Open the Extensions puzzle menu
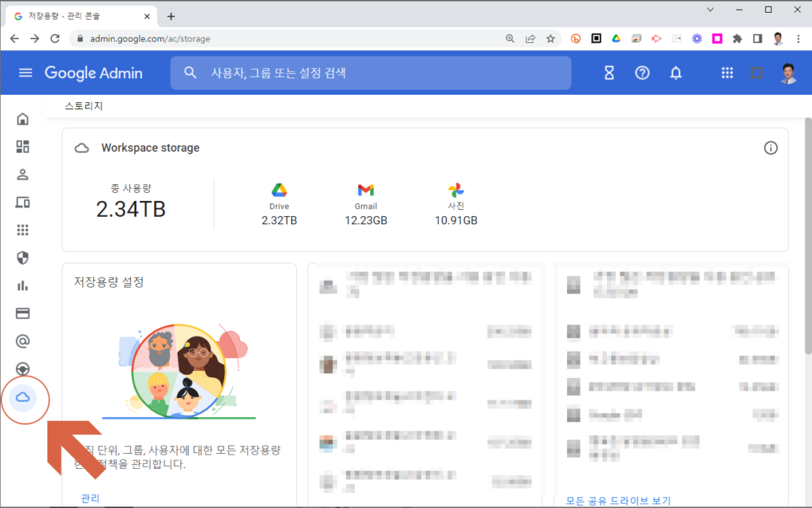 click(x=738, y=39)
